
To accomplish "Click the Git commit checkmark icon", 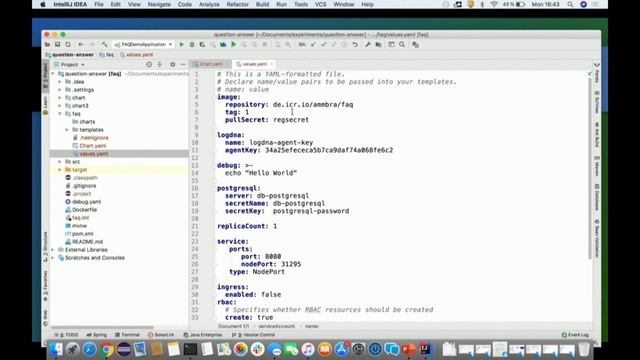I will click(x=324, y=44).
